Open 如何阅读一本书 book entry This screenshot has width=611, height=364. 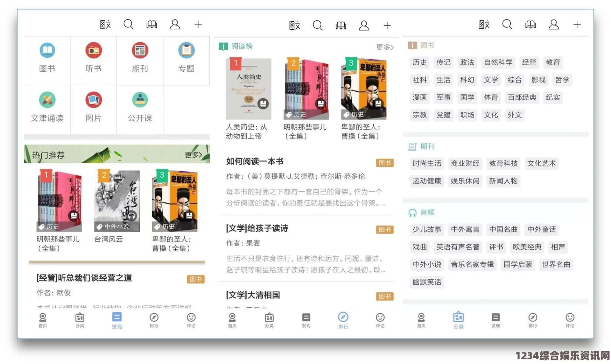click(306, 182)
